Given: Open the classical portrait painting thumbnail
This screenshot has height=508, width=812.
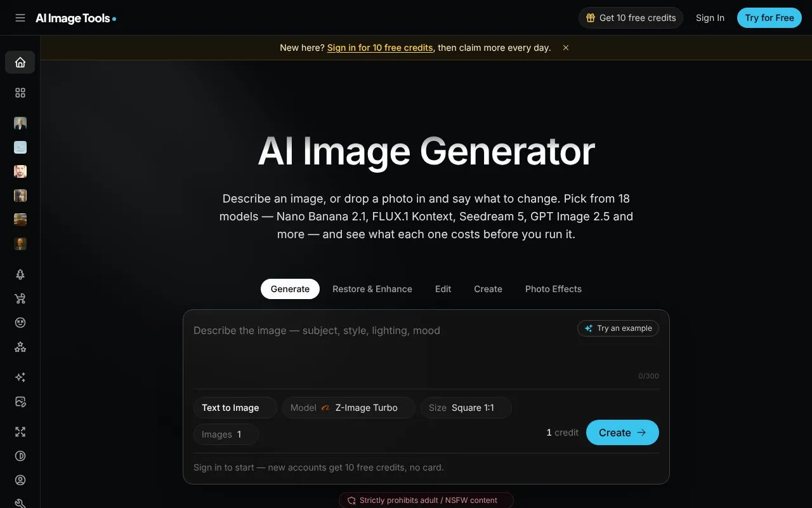Looking at the screenshot, I should pos(20,244).
